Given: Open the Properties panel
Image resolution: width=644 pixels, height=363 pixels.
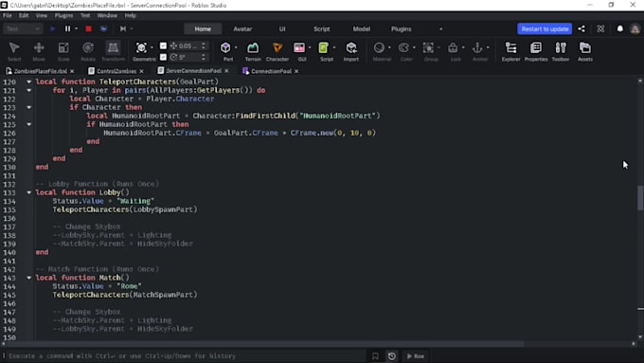Looking at the screenshot, I should pyautogui.click(x=536, y=51).
